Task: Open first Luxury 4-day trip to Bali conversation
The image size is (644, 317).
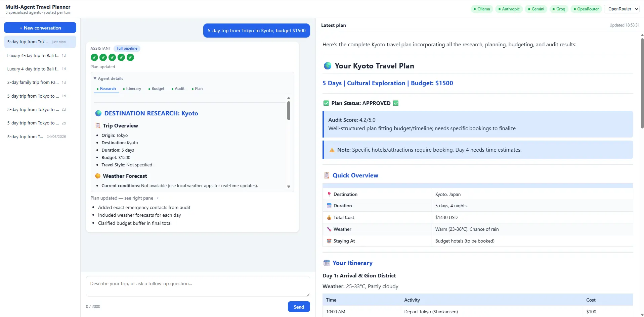Action: (x=40, y=55)
